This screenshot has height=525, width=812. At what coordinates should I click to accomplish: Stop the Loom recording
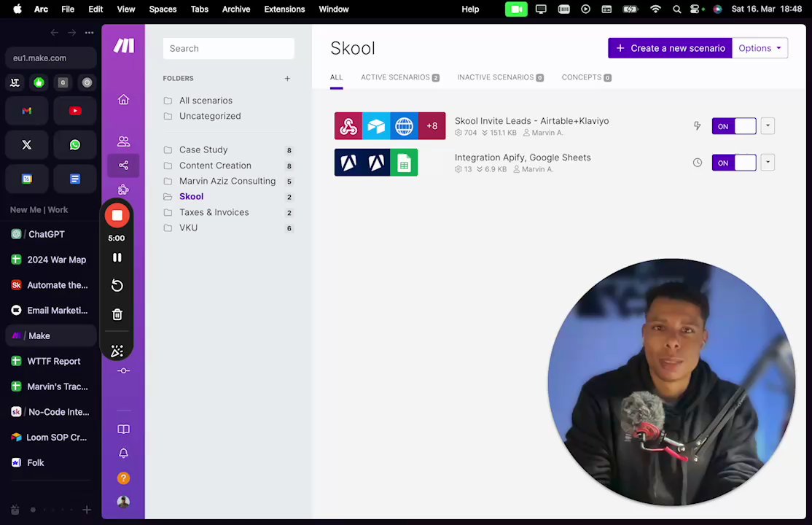[117, 216]
